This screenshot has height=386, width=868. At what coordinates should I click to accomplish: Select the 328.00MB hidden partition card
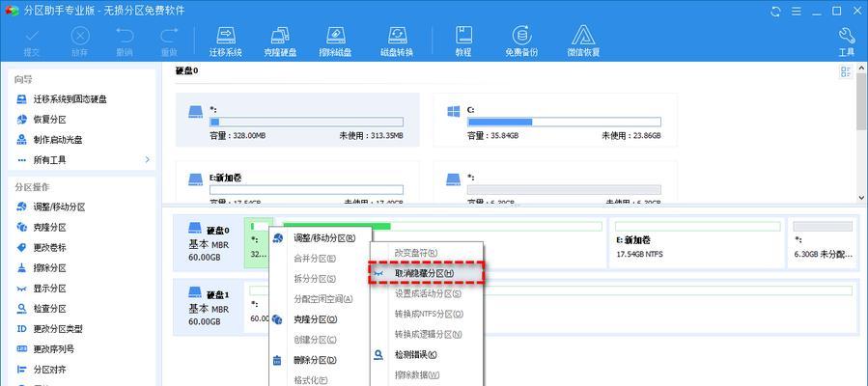[x=297, y=120]
